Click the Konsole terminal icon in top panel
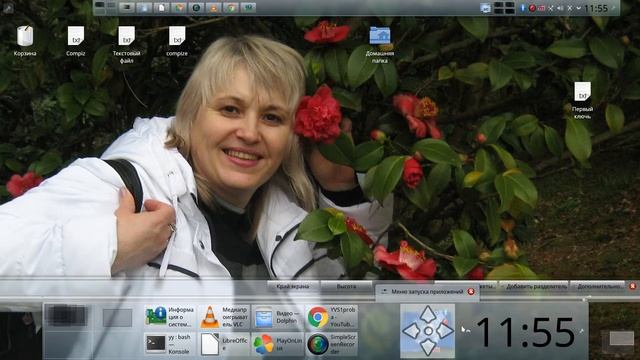640x360 pixels. click(x=127, y=7)
